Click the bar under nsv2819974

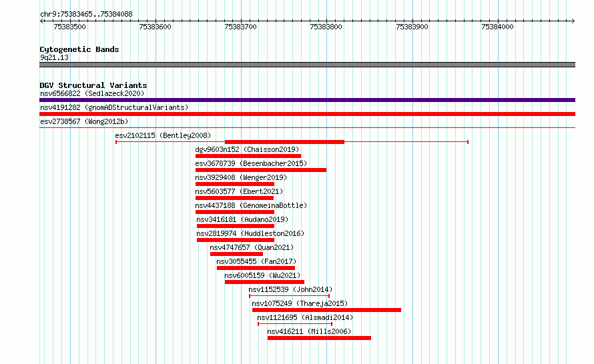[235, 240]
